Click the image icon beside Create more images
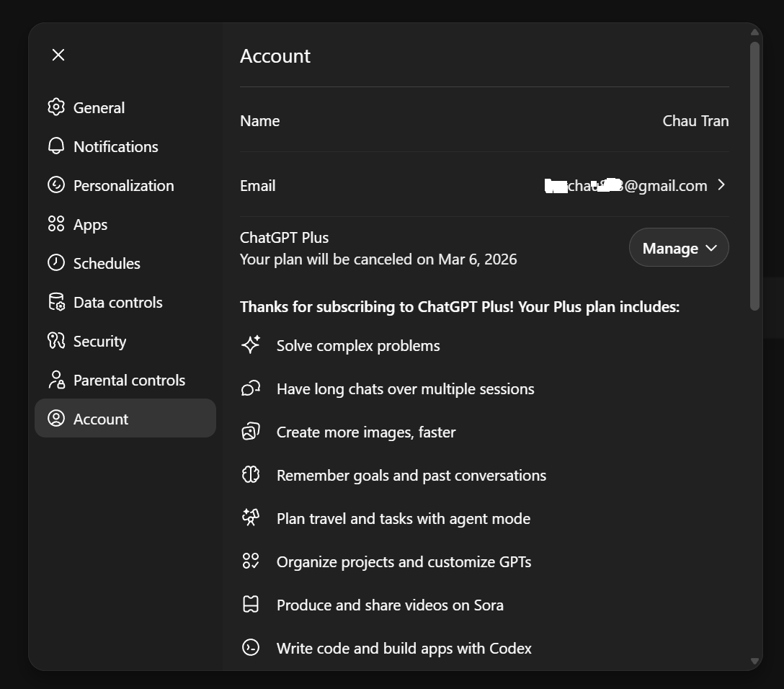 [x=251, y=432]
